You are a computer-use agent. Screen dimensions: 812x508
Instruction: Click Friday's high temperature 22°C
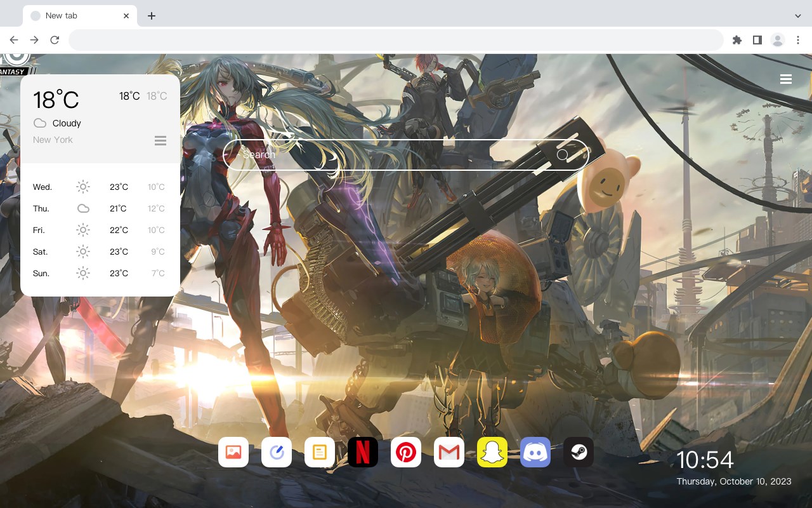[119, 230]
